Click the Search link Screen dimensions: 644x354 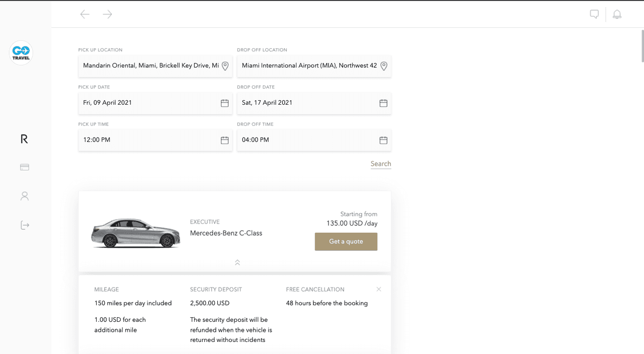point(381,164)
